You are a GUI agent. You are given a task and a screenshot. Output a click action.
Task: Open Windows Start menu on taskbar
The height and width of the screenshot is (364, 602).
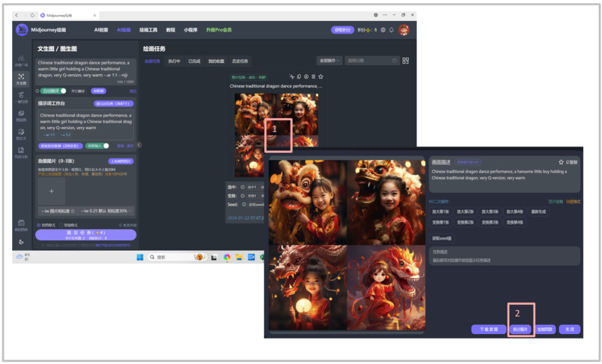point(139,257)
